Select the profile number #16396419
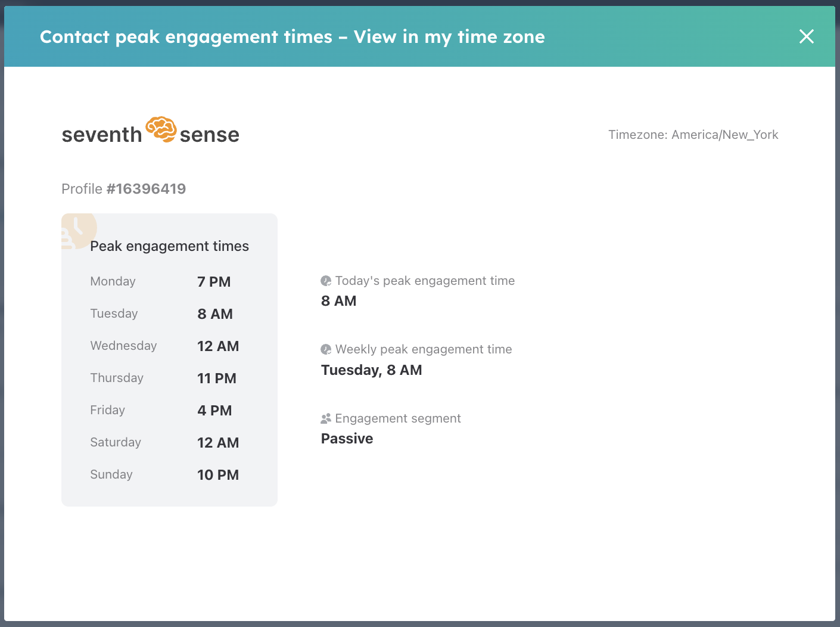Viewport: 840px width, 627px height. coord(146,189)
